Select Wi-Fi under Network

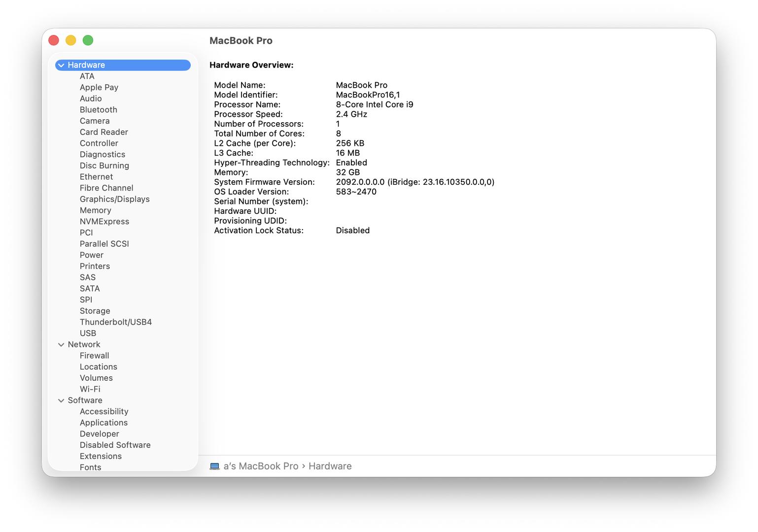90,389
